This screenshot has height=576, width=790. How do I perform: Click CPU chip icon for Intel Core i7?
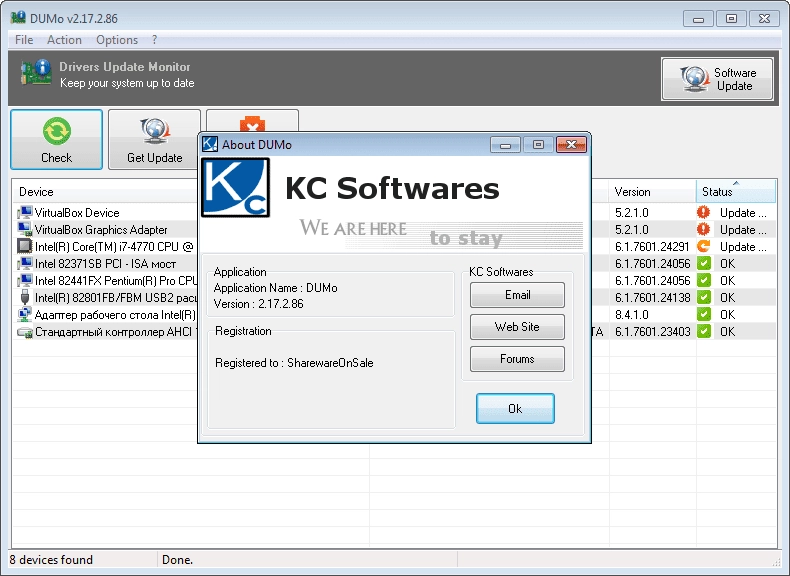[24, 246]
